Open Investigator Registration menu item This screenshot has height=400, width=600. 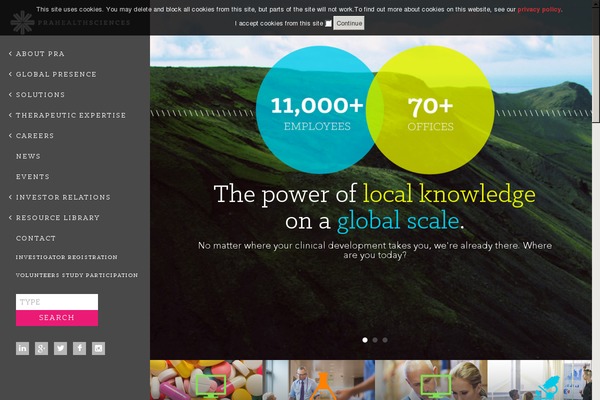click(67, 257)
